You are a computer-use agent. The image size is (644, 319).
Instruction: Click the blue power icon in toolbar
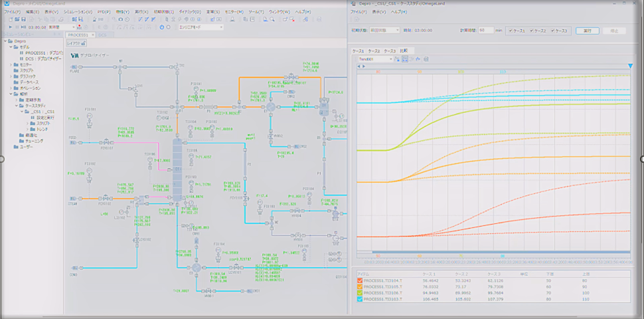click(x=162, y=27)
